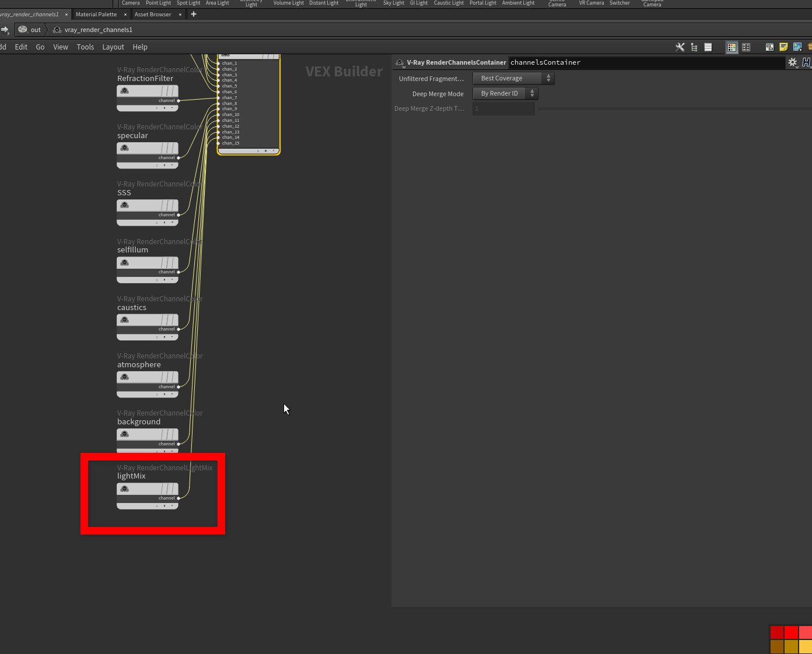Click the chan_1 input on container node
The width and height of the screenshot is (812, 654).
219,63
